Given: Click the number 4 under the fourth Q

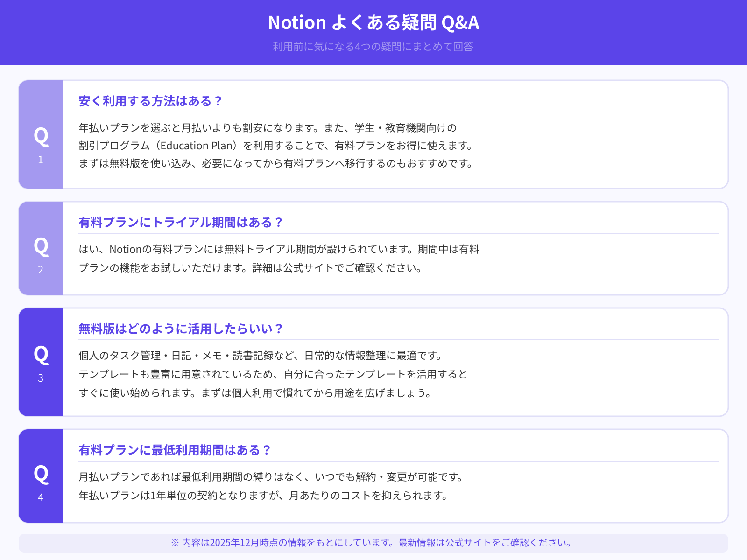Looking at the screenshot, I should 41,497.
